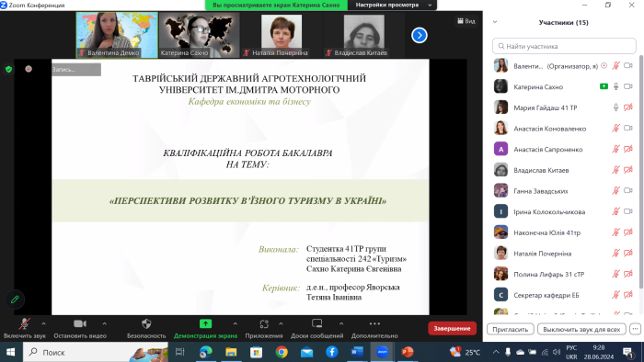Screen dimensions: 644x362
Task: Click screen-sharing green icon in Катерина Сахно row
Action: [604, 86]
